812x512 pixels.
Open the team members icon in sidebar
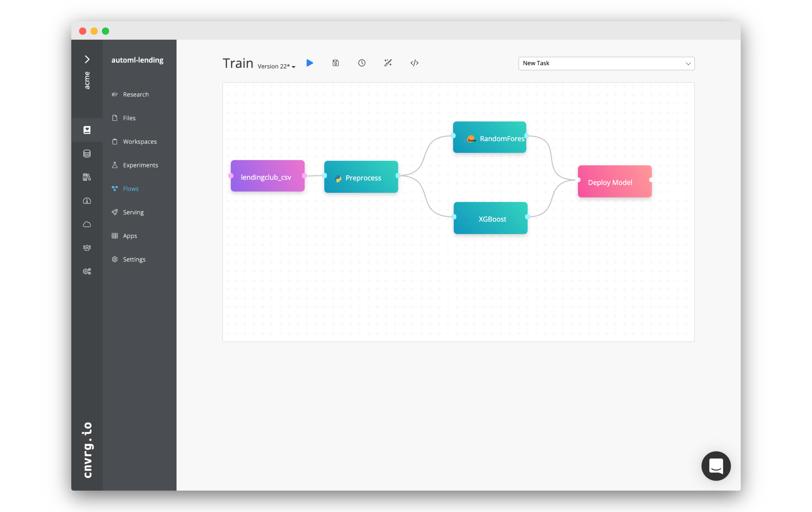[87, 248]
